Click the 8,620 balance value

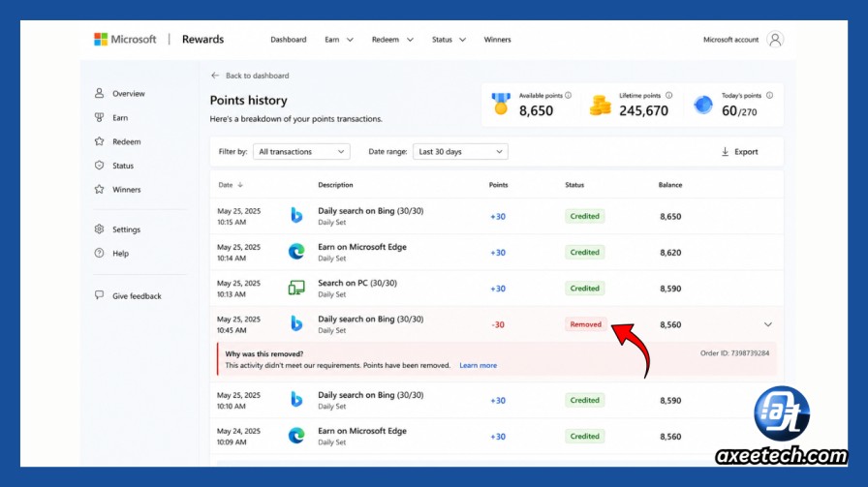coord(670,253)
